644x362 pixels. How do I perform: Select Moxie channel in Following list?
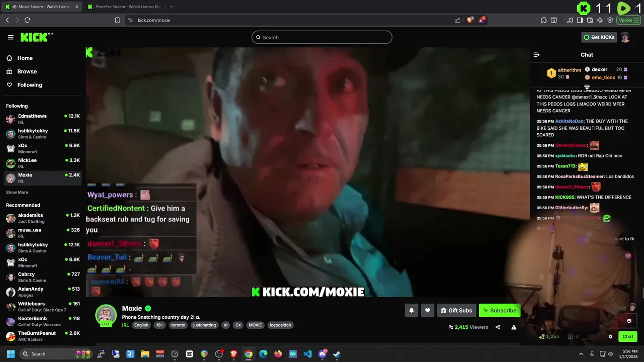pos(42,177)
